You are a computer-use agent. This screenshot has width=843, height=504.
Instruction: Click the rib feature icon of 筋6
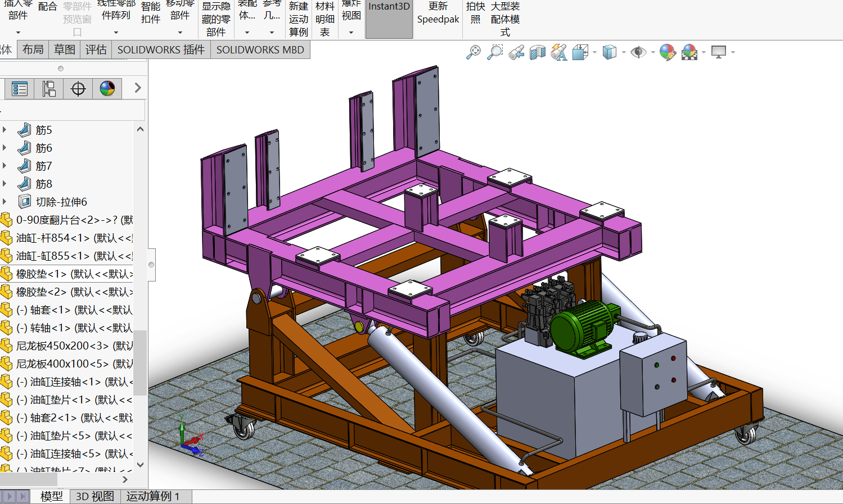click(x=24, y=148)
